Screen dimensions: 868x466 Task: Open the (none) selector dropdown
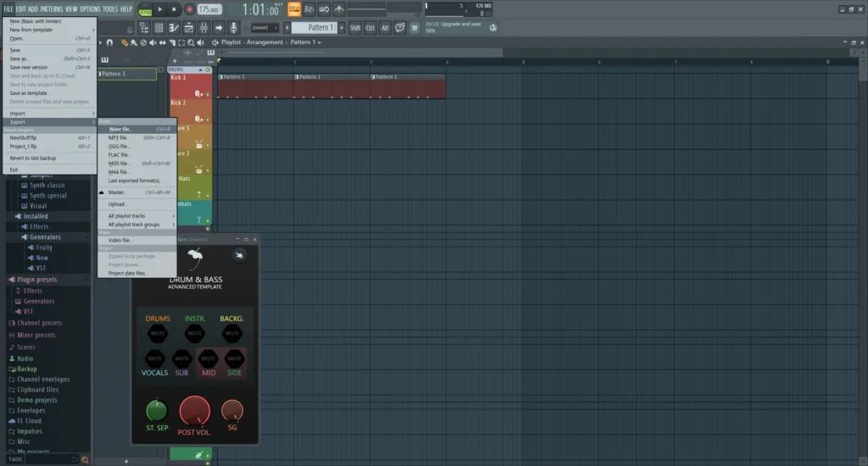pyautogui.click(x=264, y=28)
